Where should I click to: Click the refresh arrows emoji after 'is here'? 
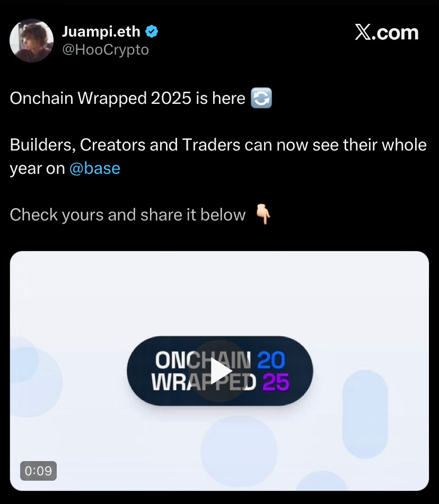pos(261,98)
